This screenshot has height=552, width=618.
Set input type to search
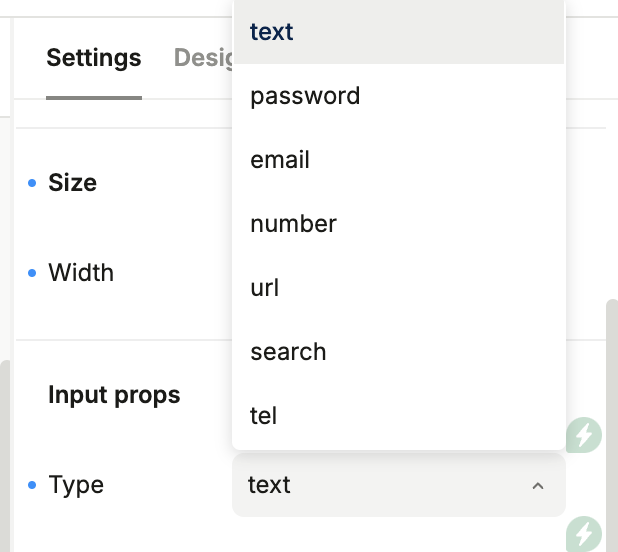288,352
